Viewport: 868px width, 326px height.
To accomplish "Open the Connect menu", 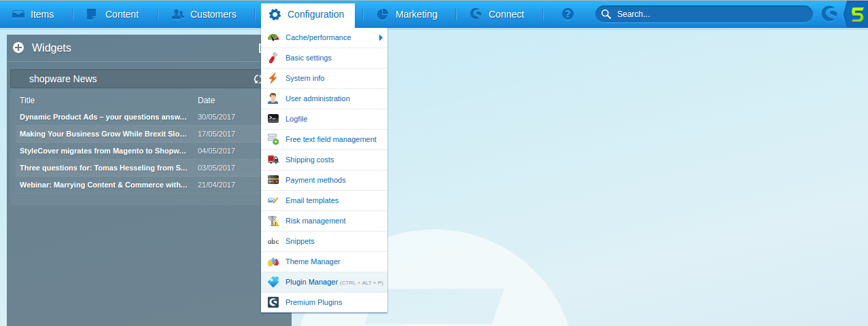I will point(498,14).
